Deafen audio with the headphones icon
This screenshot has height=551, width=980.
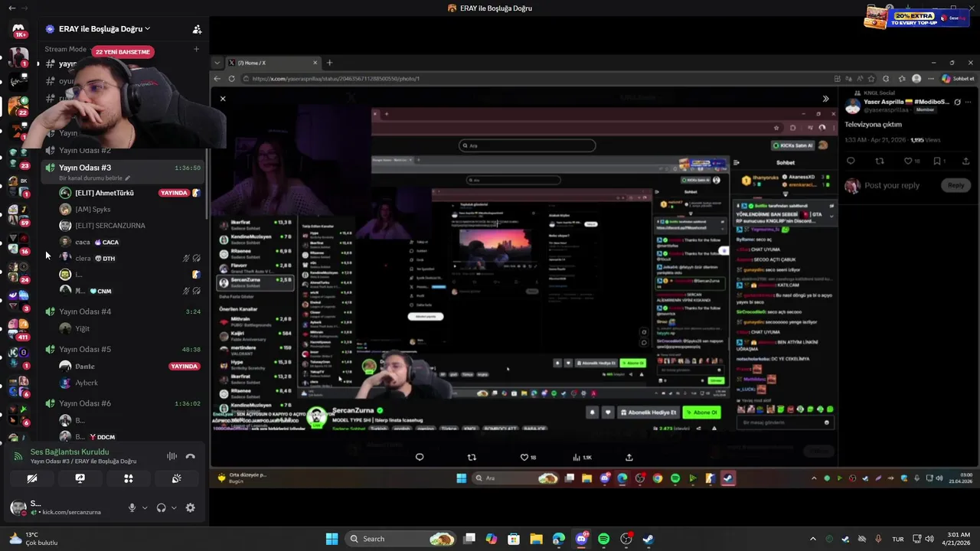161,507
